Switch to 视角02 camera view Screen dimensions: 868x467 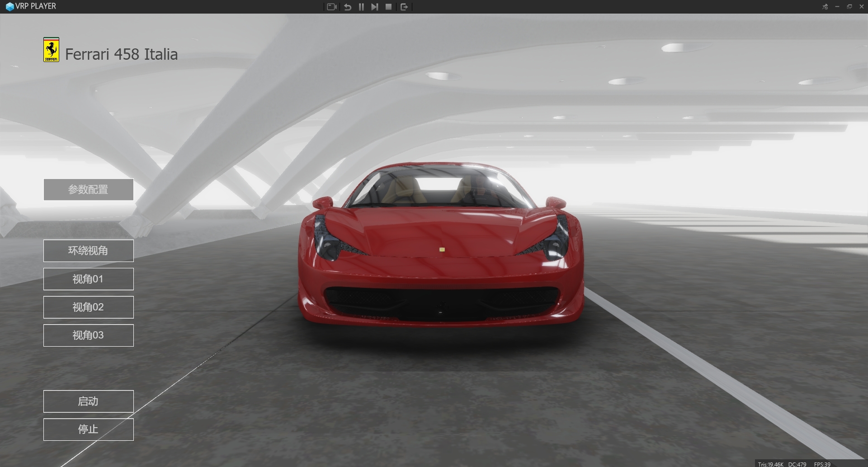(89, 307)
